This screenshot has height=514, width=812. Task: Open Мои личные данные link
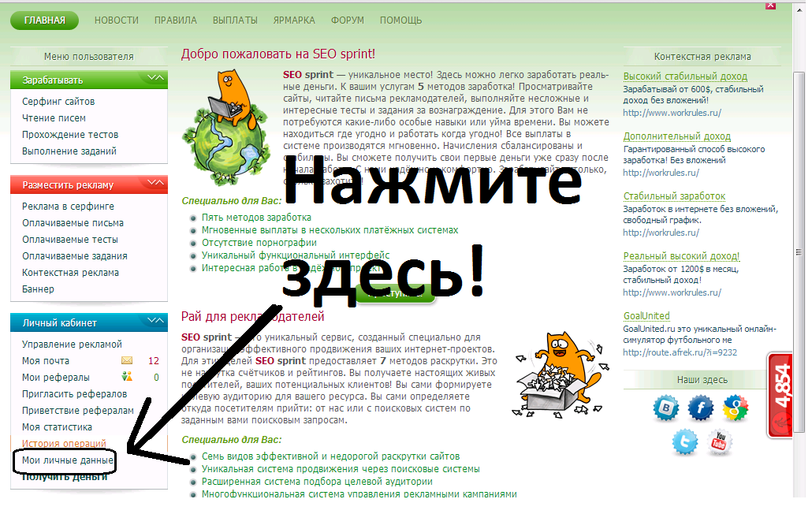point(68,460)
